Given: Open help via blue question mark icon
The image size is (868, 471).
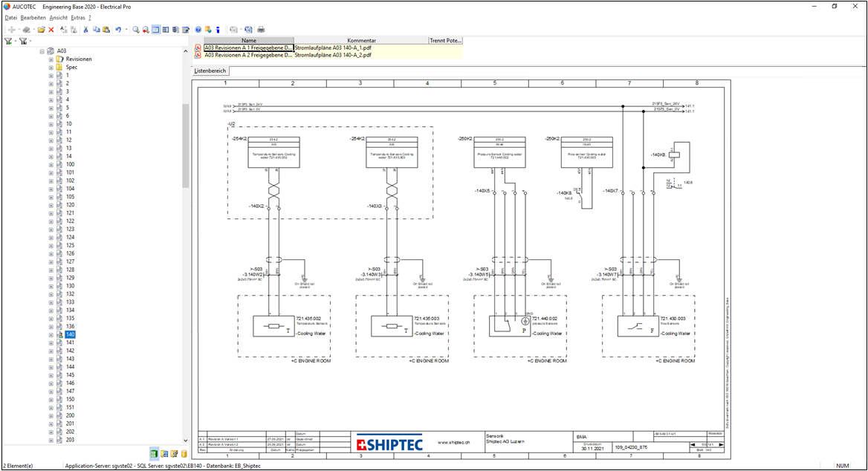Looking at the screenshot, I should point(198,29).
